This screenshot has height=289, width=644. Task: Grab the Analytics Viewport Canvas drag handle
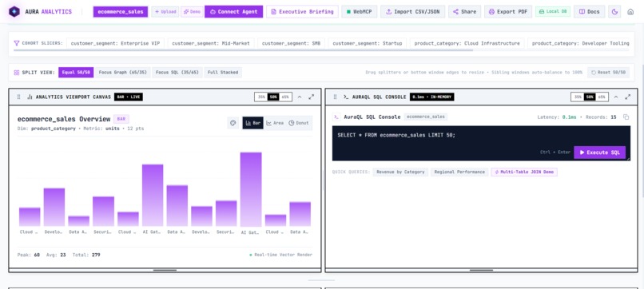(x=18, y=97)
